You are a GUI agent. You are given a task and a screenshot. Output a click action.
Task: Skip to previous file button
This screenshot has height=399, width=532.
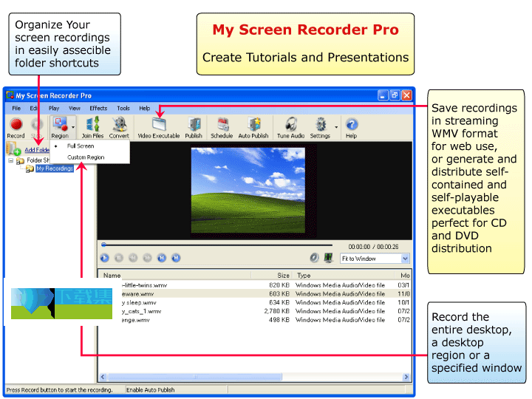pyautogui.click(x=162, y=258)
